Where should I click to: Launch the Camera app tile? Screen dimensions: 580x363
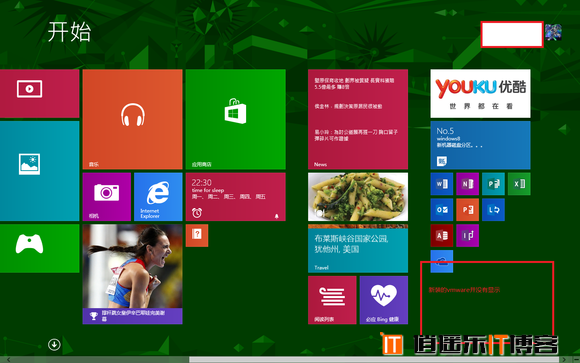[x=107, y=196]
